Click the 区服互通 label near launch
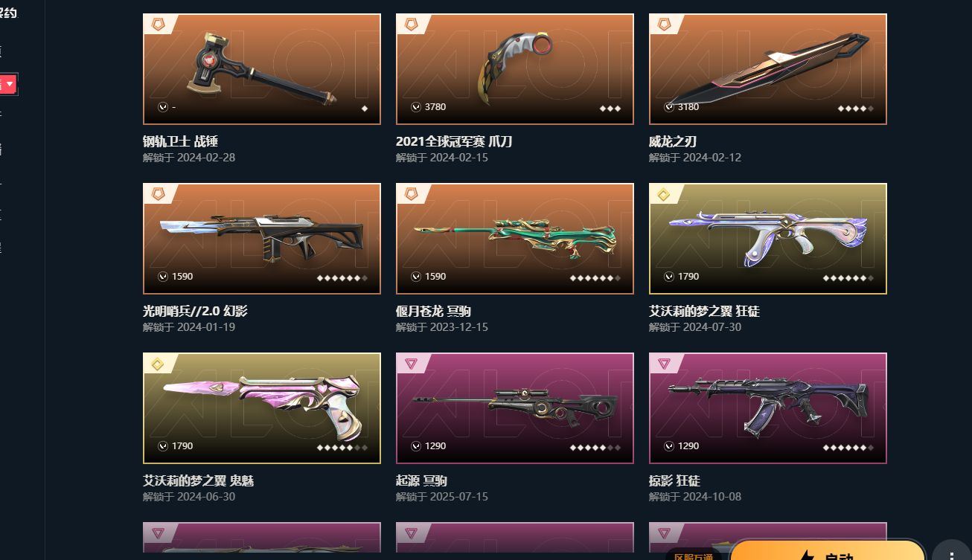972x560 pixels. click(694, 556)
